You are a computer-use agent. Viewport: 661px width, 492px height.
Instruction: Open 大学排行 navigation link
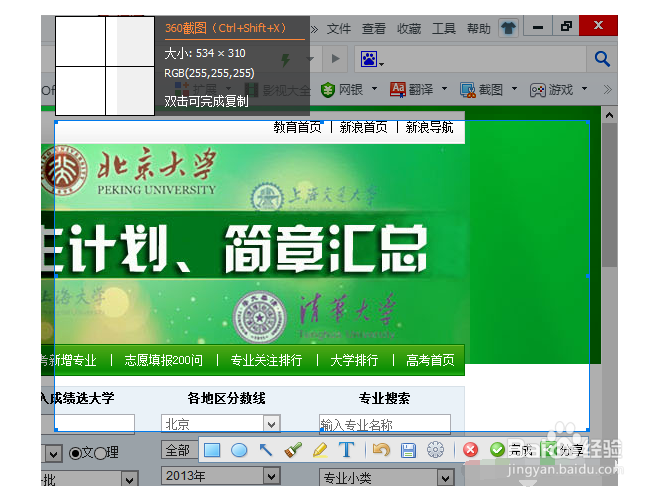point(354,360)
